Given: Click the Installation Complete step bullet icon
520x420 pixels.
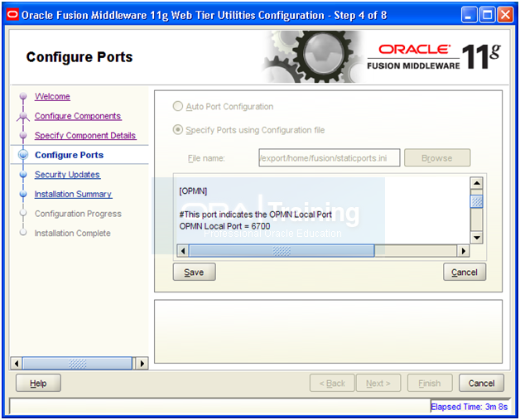Looking at the screenshot, I should (x=23, y=233).
